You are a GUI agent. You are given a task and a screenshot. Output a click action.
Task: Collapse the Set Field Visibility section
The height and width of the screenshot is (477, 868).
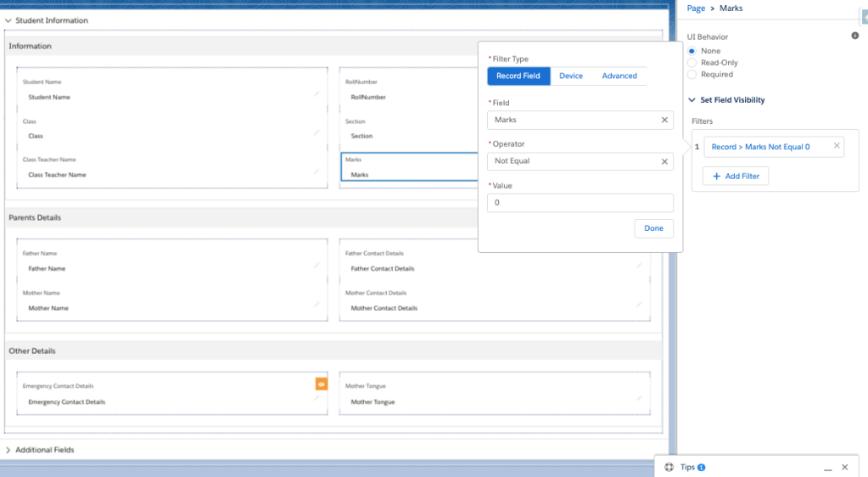coord(692,100)
